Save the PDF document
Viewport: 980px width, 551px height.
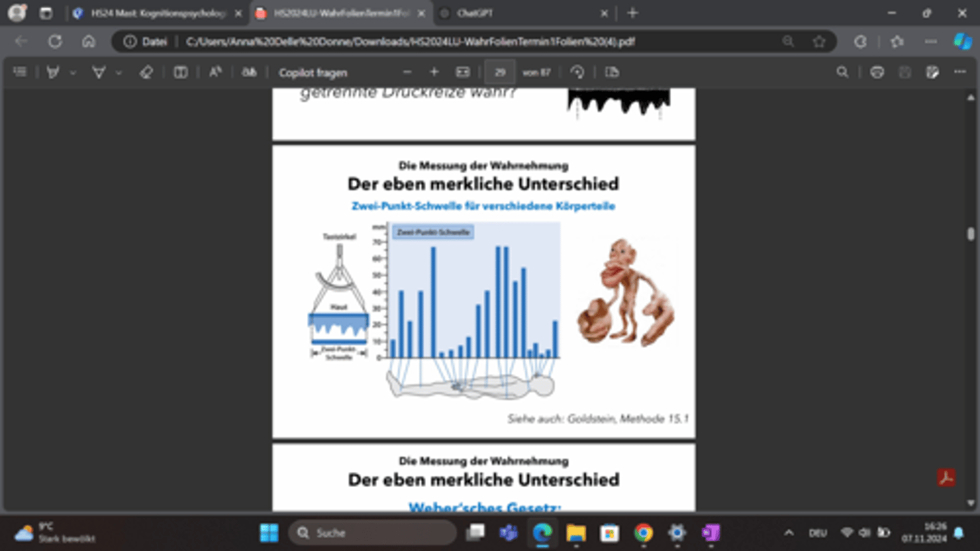pos(904,72)
